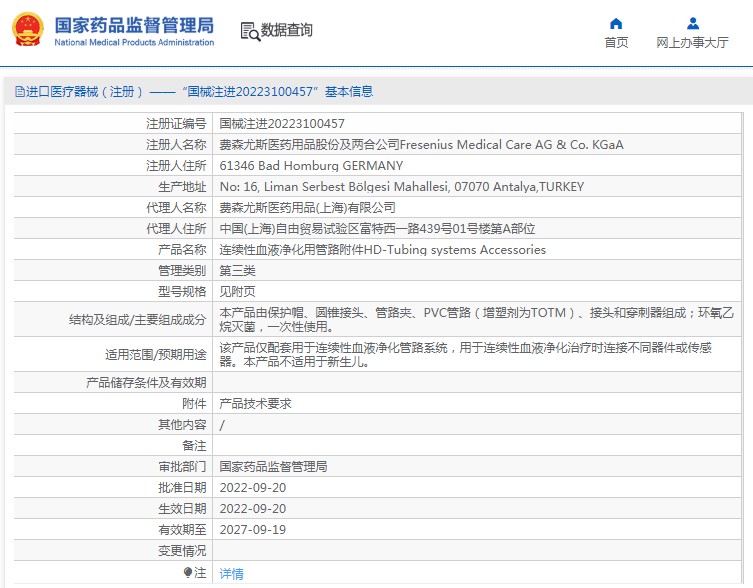Click the 产品储存条件及有效期 label
Viewport: 753px width, 588px height.
146,382
